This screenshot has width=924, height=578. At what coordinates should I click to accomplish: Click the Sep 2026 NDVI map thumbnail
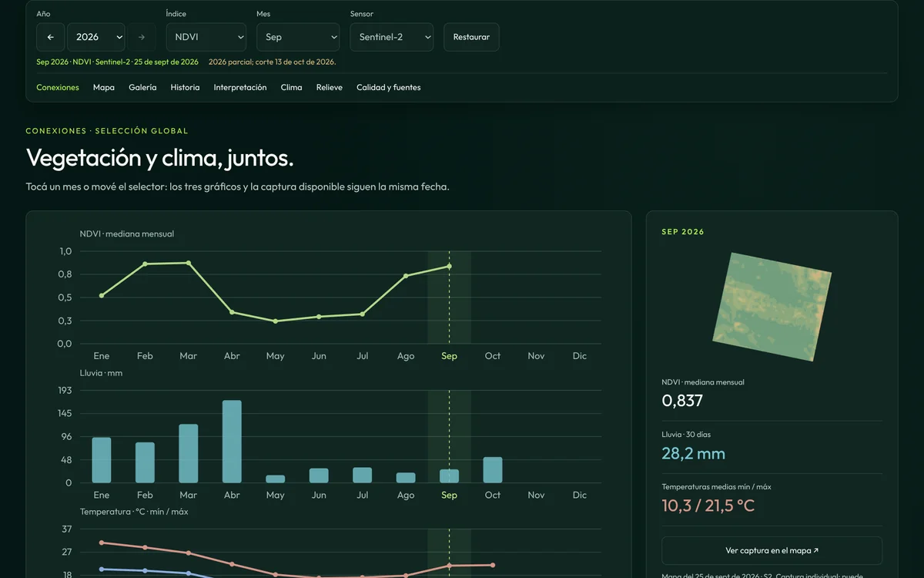pos(772,306)
